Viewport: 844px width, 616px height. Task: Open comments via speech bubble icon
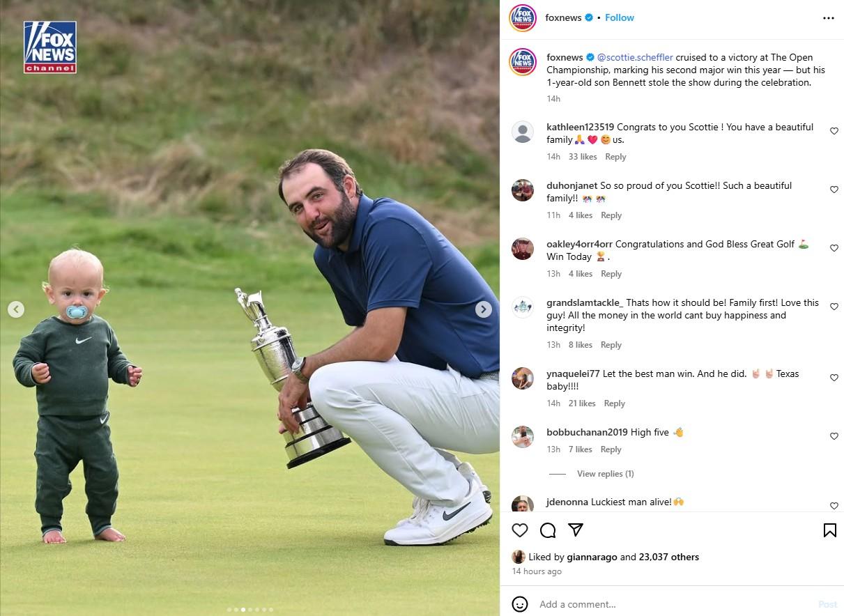pos(548,530)
